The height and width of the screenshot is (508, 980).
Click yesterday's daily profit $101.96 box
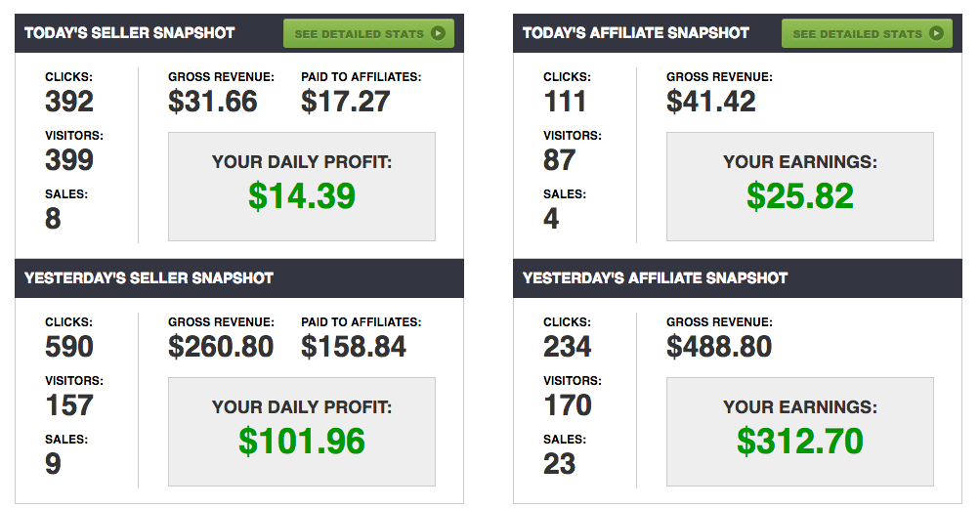coord(302,432)
